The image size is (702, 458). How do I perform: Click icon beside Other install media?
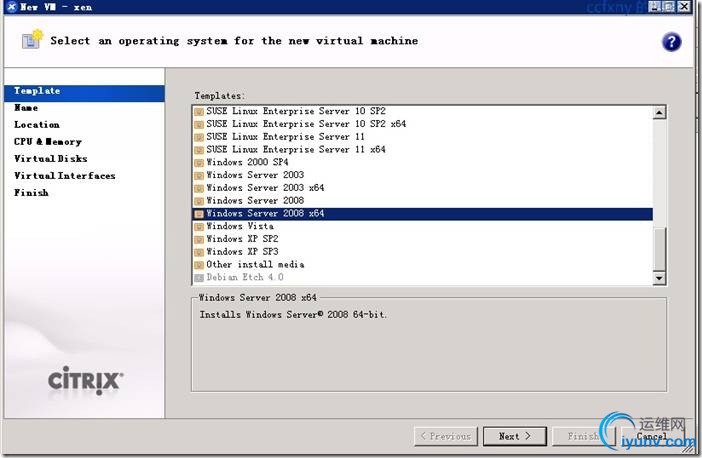[x=199, y=265]
